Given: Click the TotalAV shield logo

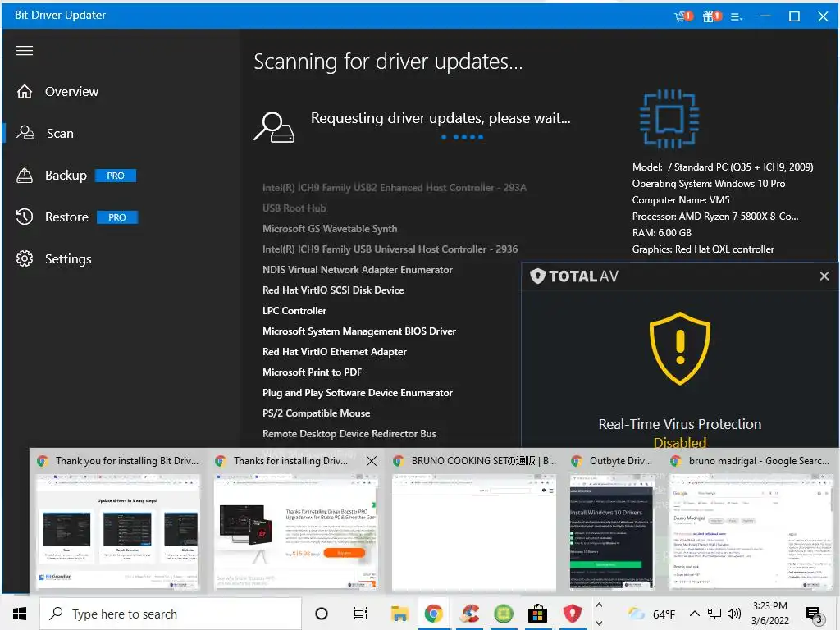Looking at the screenshot, I should coord(537,276).
